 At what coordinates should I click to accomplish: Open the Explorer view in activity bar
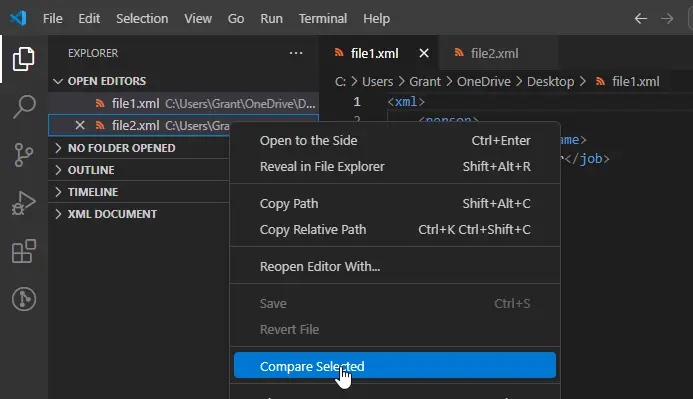pyautogui.click(x=23, y=59)
